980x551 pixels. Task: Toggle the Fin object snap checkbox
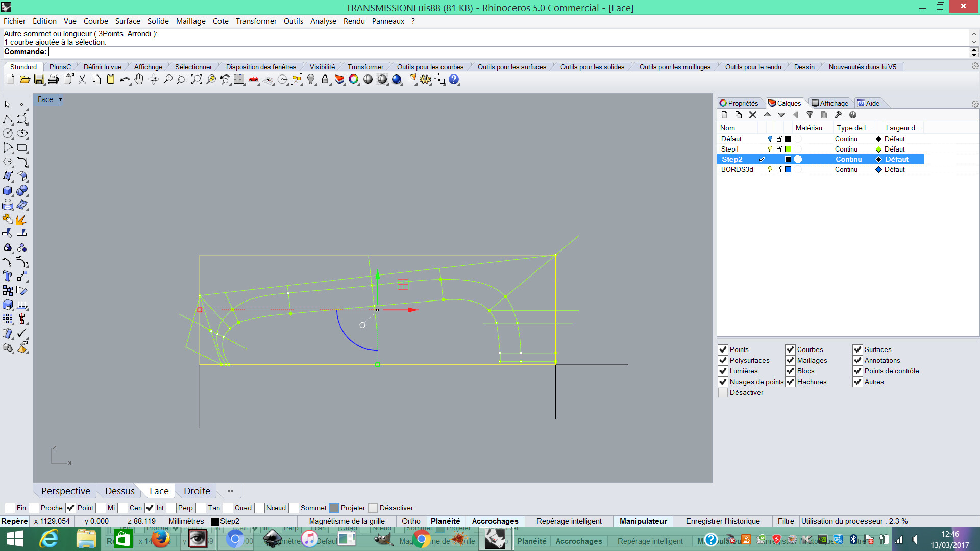pos(10,508)
